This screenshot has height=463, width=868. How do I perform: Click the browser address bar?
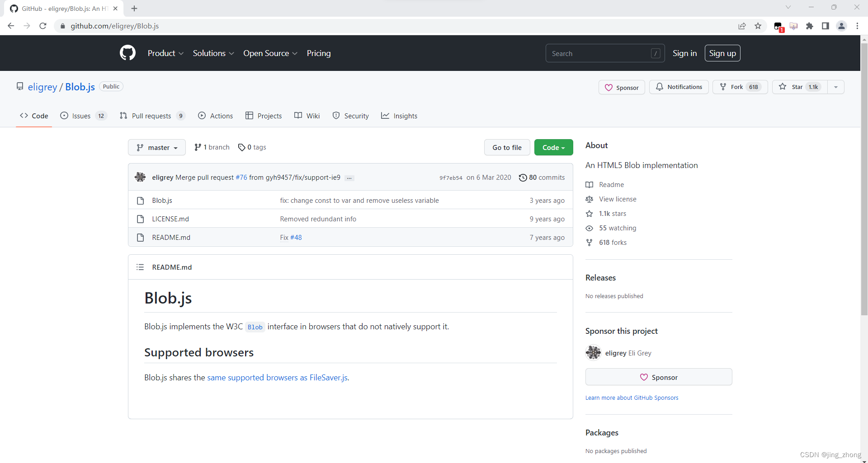[398, 26]
